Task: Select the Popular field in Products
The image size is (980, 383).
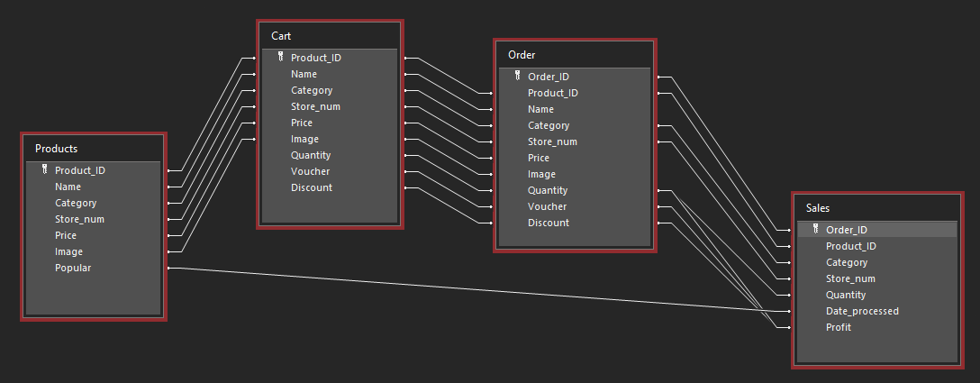Action: (73, 268)
